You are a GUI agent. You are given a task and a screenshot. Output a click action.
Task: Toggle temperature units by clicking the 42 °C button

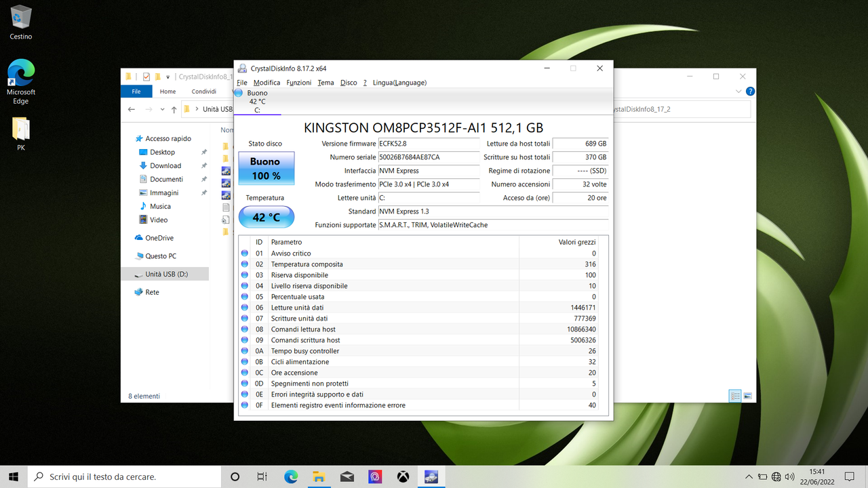coord(267,217)
